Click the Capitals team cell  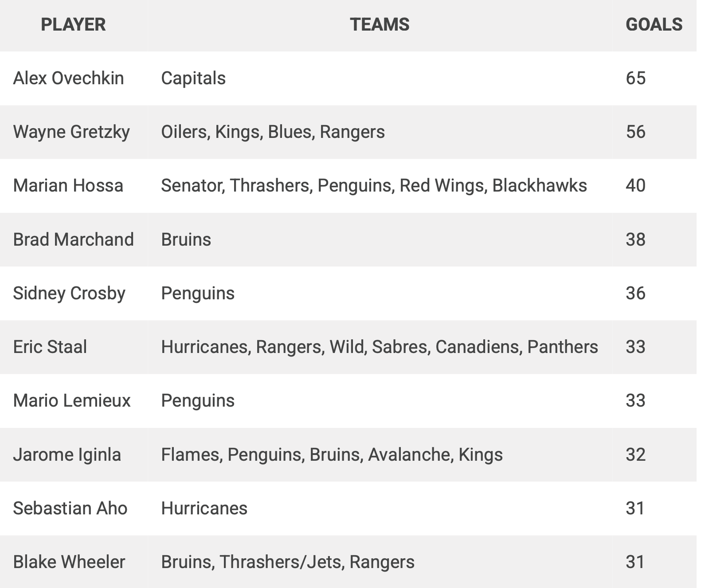(x=193, y=78)
